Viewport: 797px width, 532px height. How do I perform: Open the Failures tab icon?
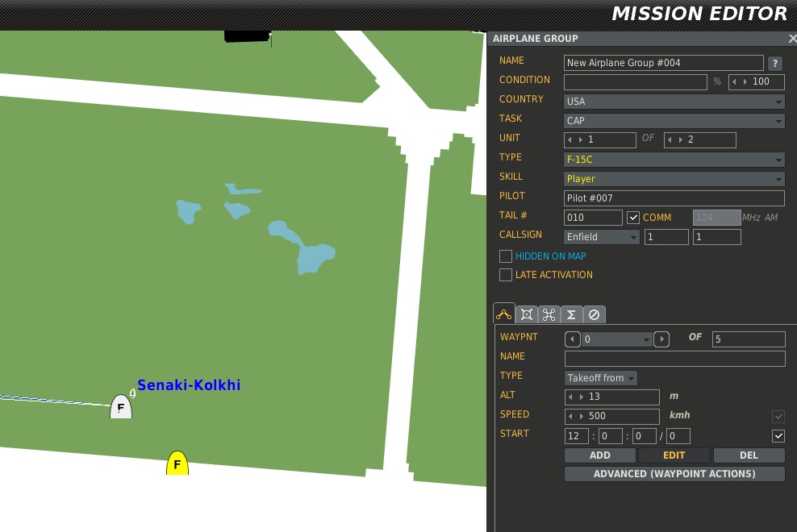pyautogui.click(x=594, y=314)
